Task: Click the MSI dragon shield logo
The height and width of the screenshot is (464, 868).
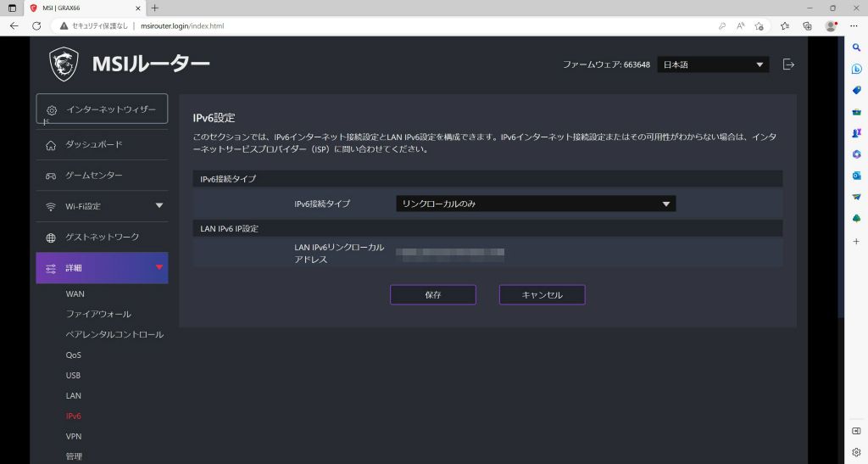Action: tap(64, 64)
